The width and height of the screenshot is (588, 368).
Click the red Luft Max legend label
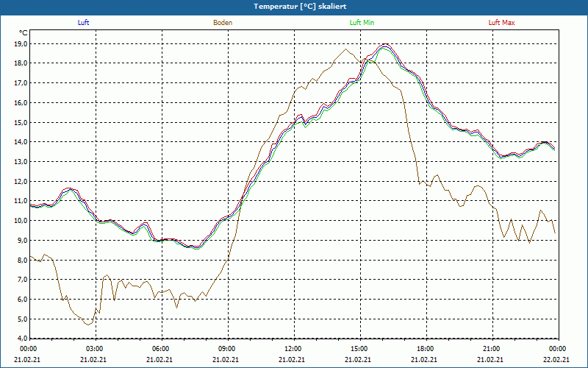(501, 23)
